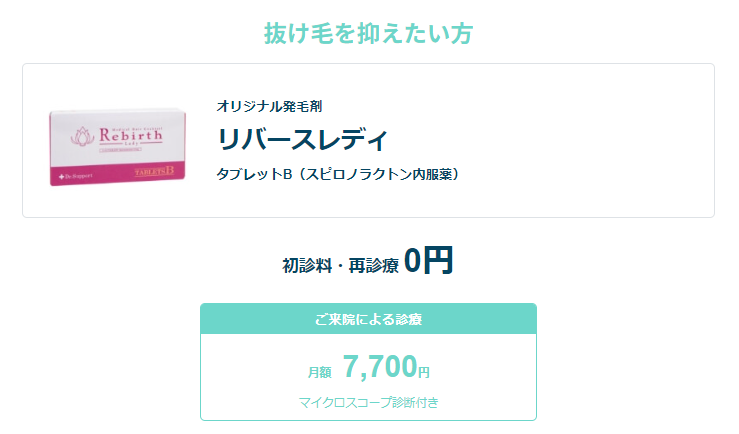The height and width of the screenshot is (434, 739).
Task: Select the 抜け毛を抑えたい方 heading
Action: 369,33
